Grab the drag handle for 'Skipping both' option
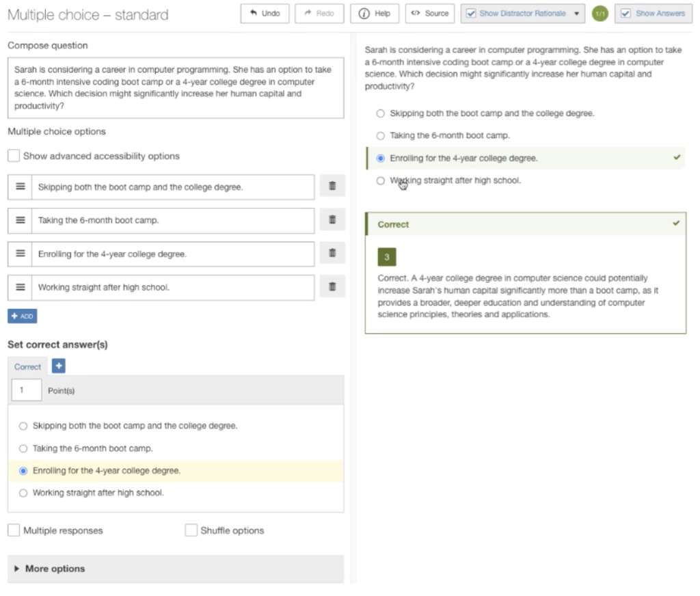This screenshot has width=700, height=596. [x=19, y=187]
